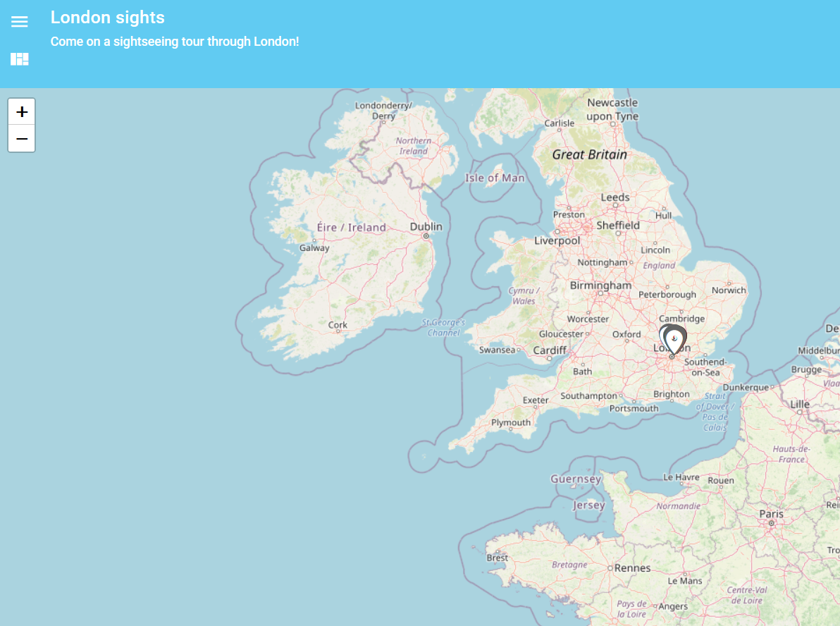The image size is (840, 626).
Task: Click the Isle of Man label
Action: pos(495,178)
